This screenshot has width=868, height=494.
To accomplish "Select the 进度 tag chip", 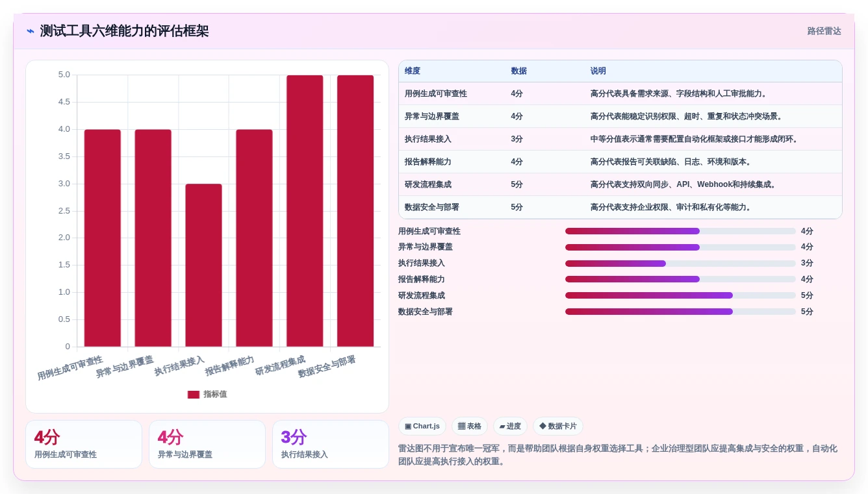I will pos(510,426).
